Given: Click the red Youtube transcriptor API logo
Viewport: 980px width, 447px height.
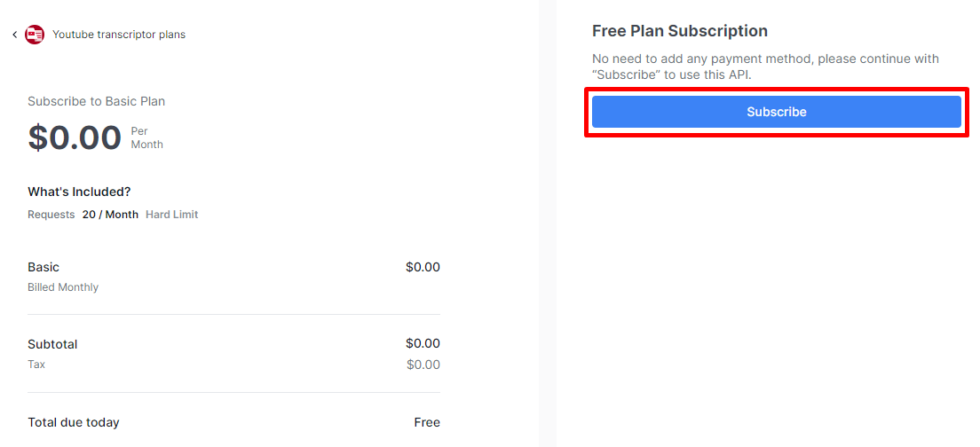Looking at the screenshot, I should point(35,35).
